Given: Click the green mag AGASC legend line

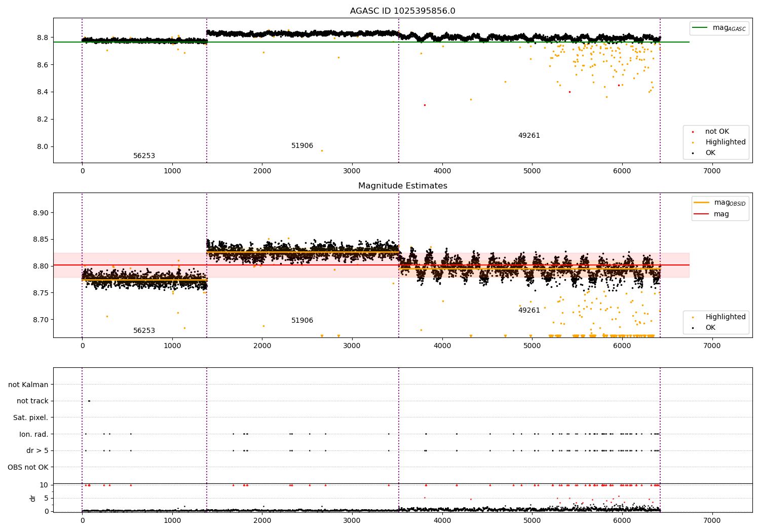Looking at the screenshot, I should pyautogui.click(x=700, y=28).
